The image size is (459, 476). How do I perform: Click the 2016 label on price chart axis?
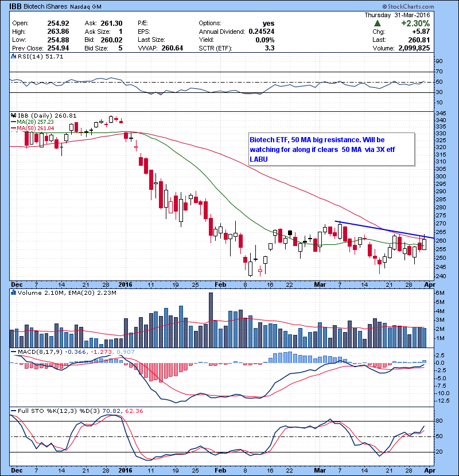(125, 285)
